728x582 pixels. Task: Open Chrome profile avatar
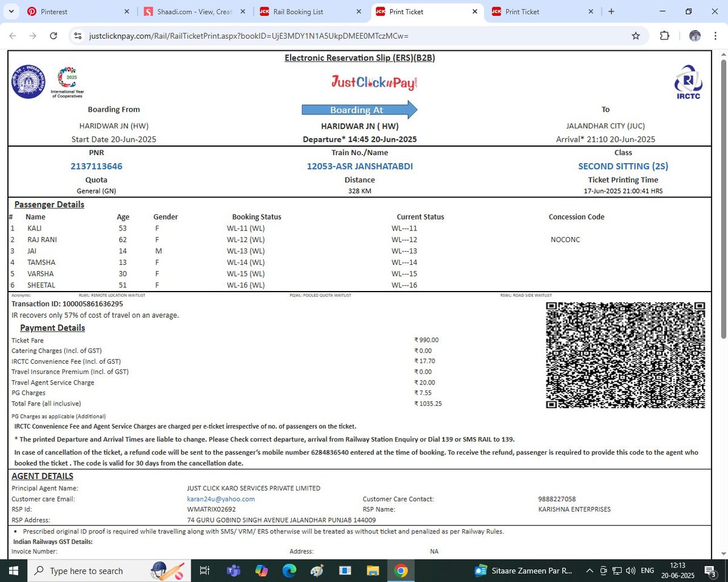pyautogui.click(x=695, y=36)
